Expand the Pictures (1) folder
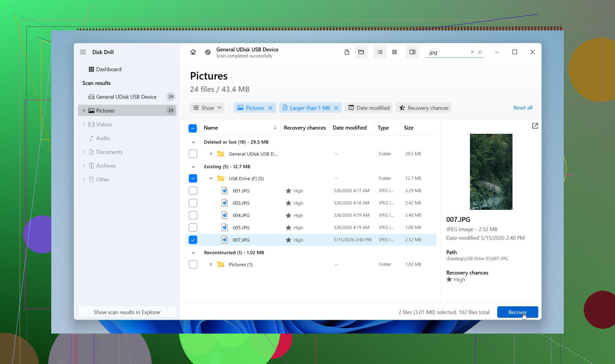 pyautogui.click(x=211, y=264)
